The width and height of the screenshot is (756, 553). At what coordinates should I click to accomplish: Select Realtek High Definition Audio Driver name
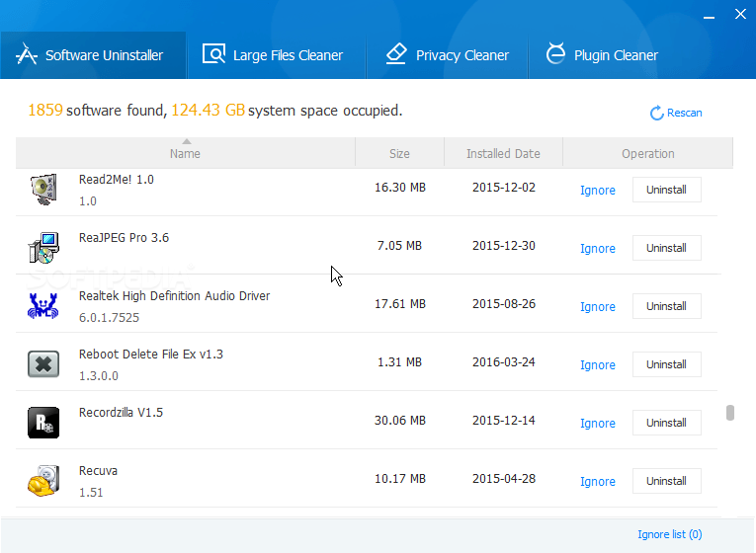pos(174,296)
